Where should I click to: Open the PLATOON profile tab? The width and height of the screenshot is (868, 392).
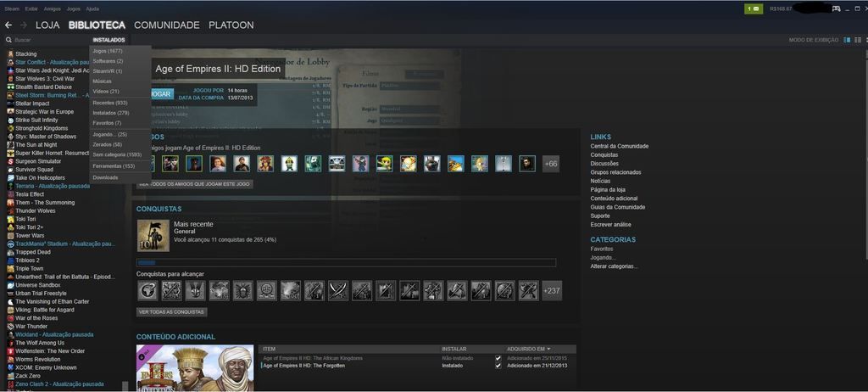(231, 25)
